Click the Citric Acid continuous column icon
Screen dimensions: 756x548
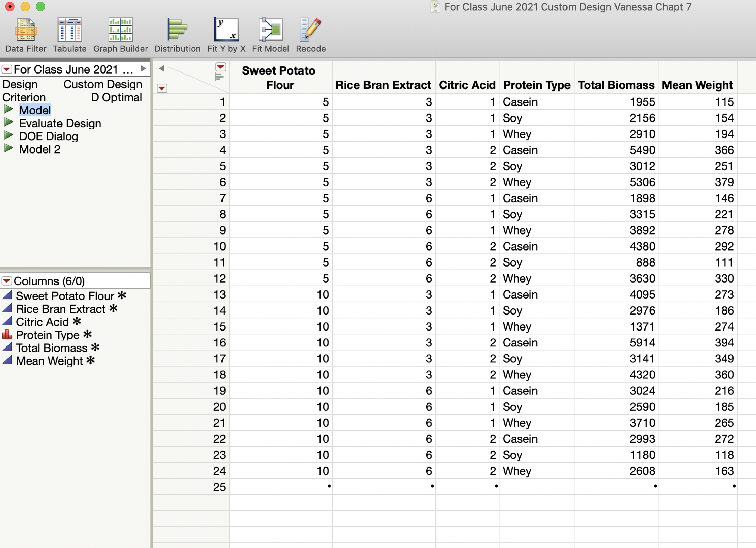pyautogui.click(x=7, y=321)
